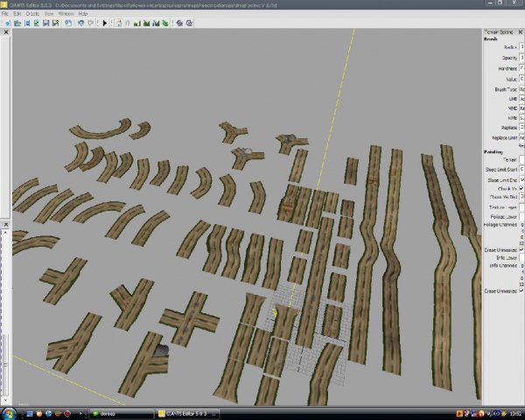The height and width of the screenshot is (420, 525).
Task: Click the cross-shaped road intersection model
Action: coord(189,318)
